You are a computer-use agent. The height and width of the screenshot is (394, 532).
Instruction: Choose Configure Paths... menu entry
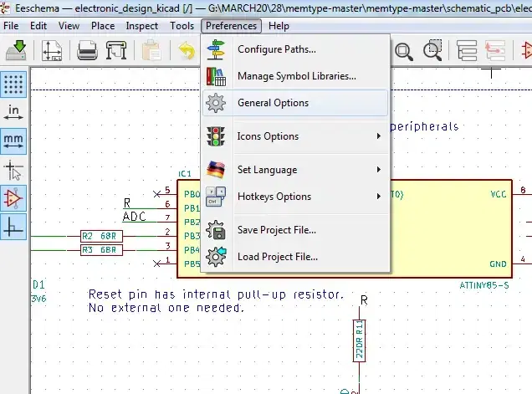point(295,49)
